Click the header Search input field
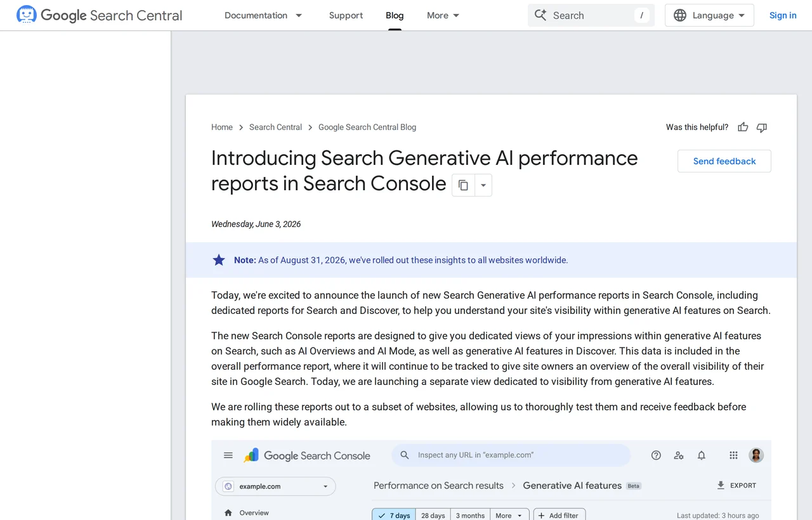Screen dimensions: 812x520 (x=591, y=15)
